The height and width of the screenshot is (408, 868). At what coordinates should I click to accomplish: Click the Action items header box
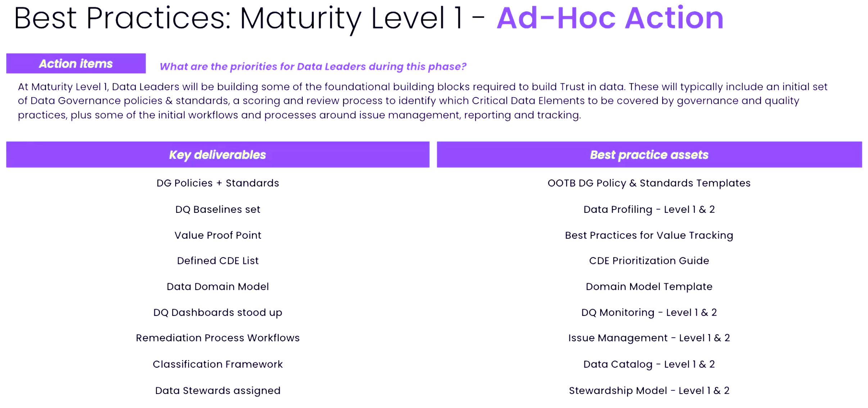point(76,64)
